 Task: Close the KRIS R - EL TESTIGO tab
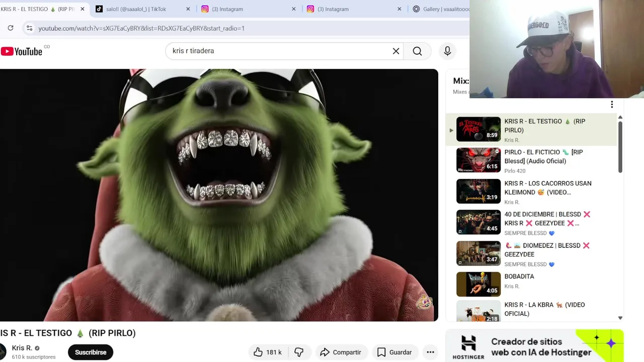[x=83, y=9]
